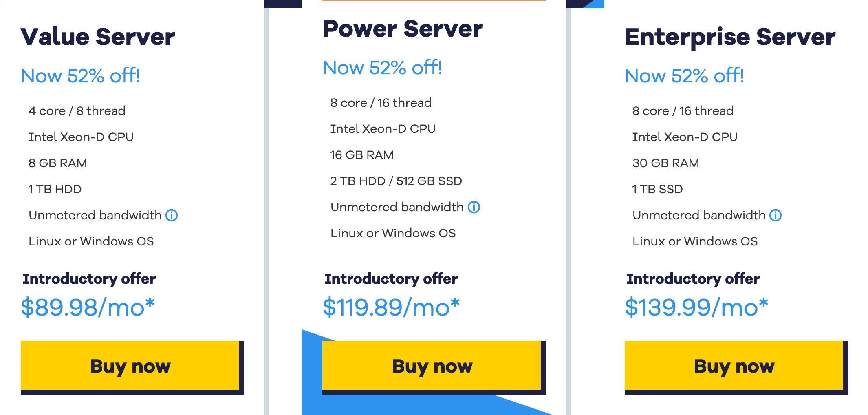Select the Value Server heading
868x415 pixels.
tap(97, 37)
